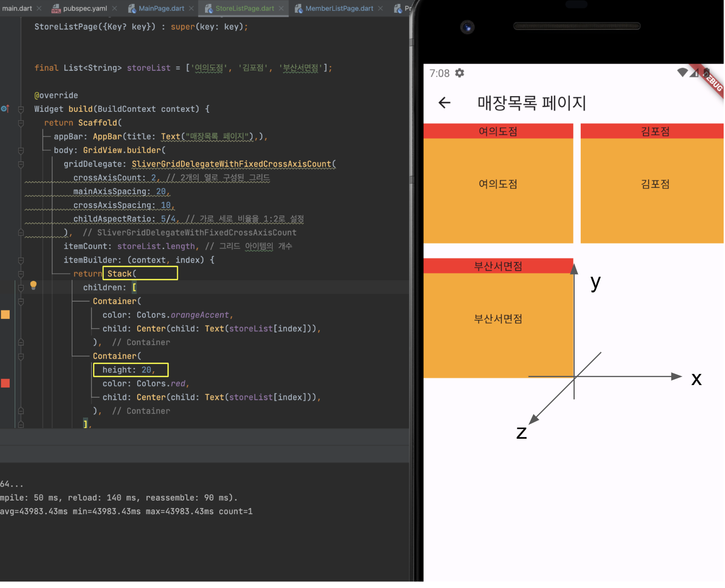Collapse the GridView.builder fold marker

pos(21,150)
